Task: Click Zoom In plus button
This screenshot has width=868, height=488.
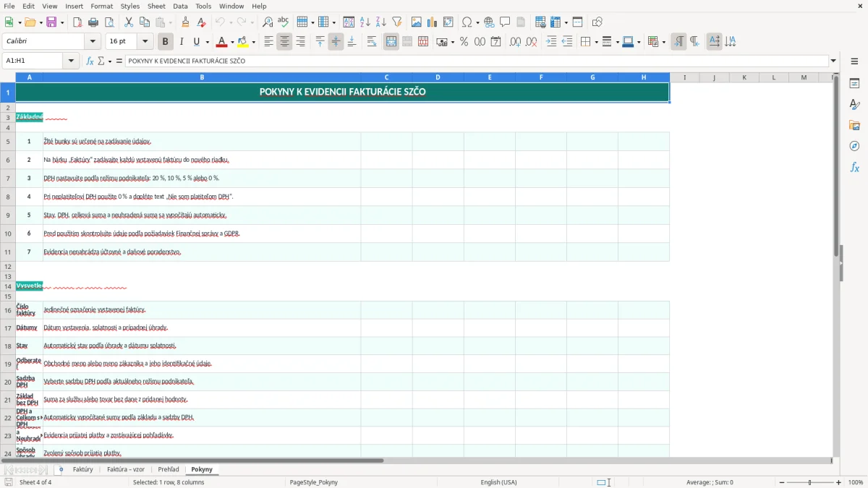Action: point(839,482)
